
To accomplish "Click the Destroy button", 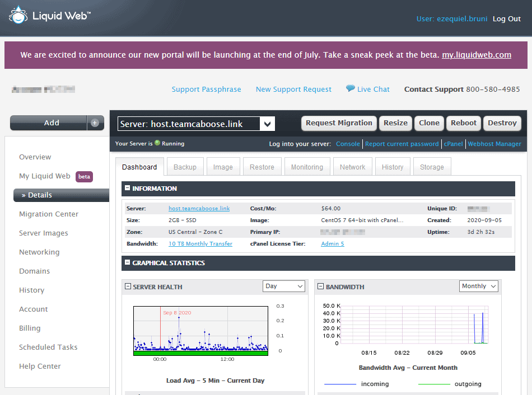I will click(x=502, y=123).
